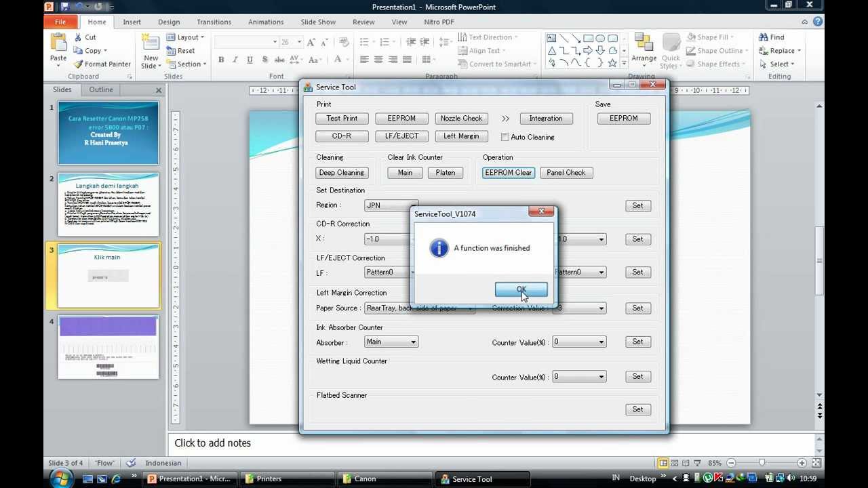Switch to the Transitions ribbon tab

coord(214,22)
